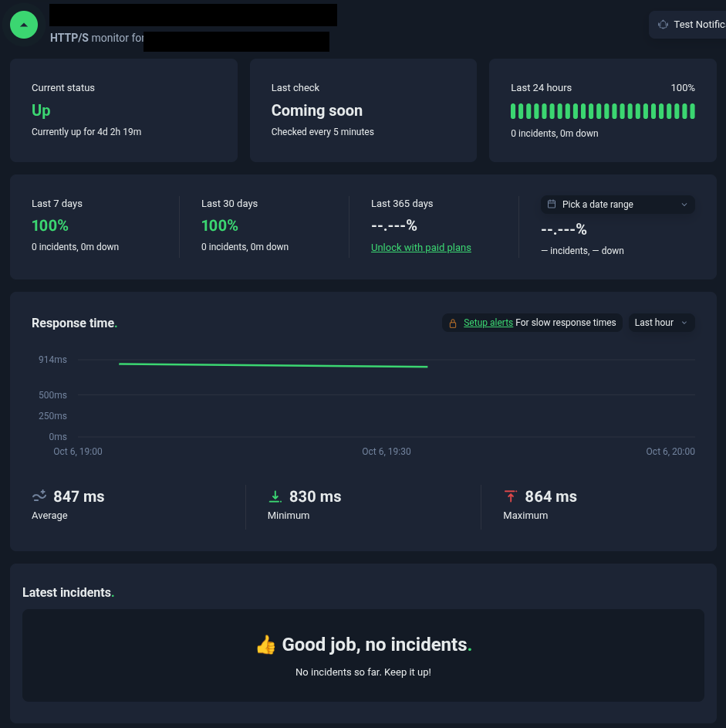Click the green Minimum download arrow icon
Screen dimensions: 726x728
(275, 496)
